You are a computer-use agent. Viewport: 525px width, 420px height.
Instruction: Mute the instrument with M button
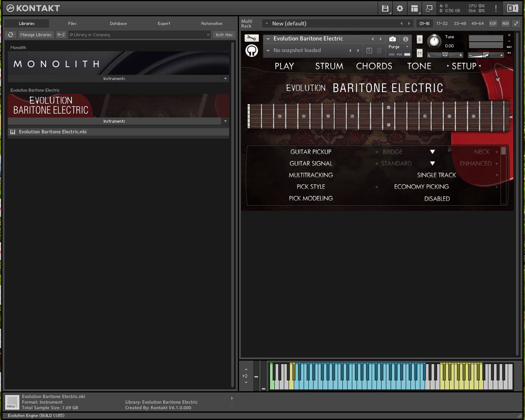(419, 53)
